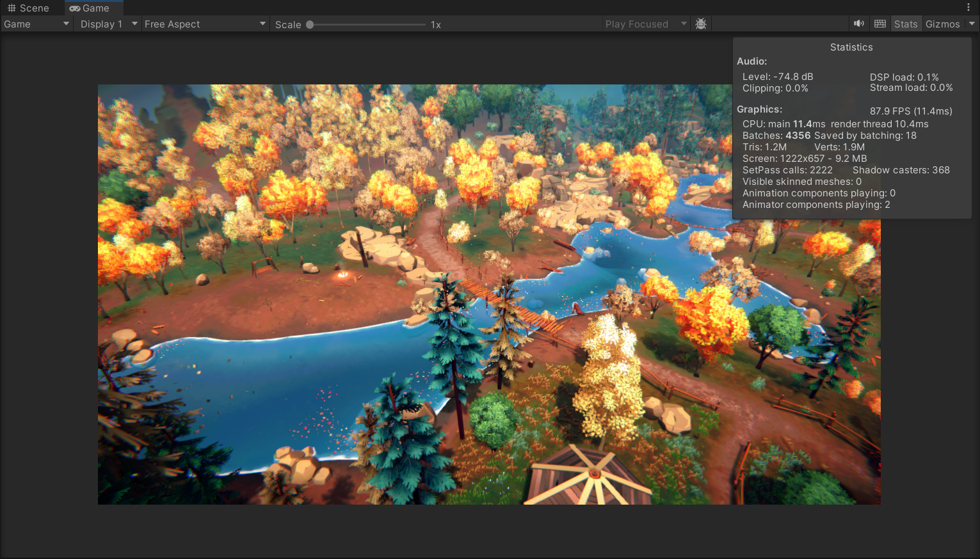Click the Level: -74.8 dB text
Viewport: 980px width, 559px height.
point(778,77)
